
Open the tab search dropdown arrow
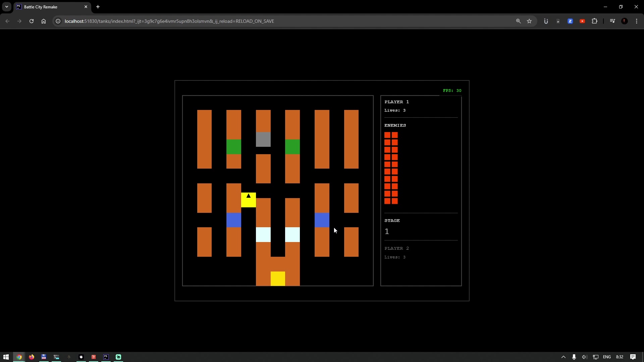pos(6,7)
